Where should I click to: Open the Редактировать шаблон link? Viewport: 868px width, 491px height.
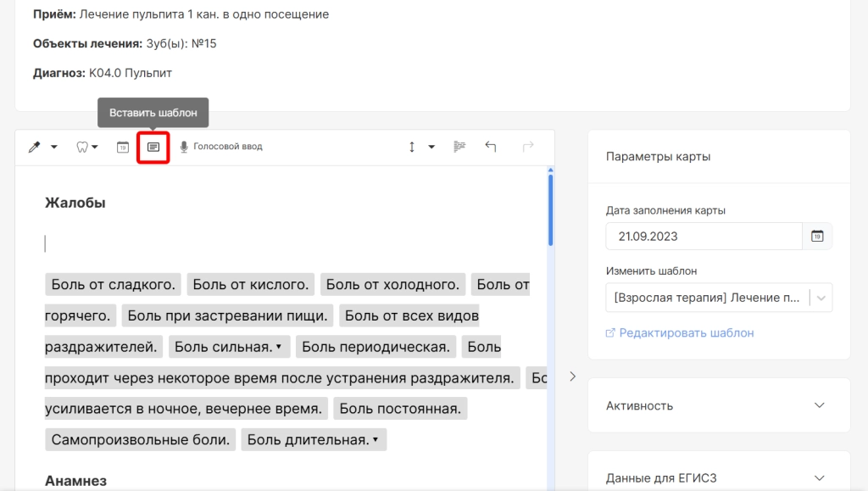click(686, 333)
